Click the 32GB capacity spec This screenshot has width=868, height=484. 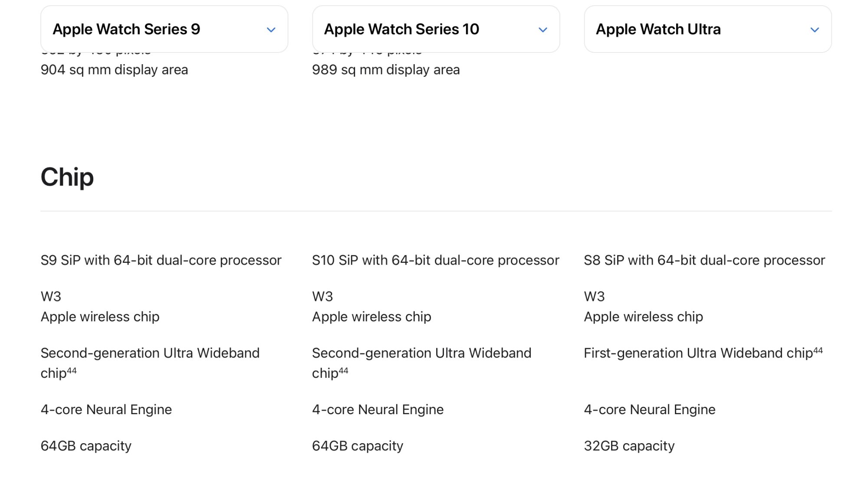(629, 446)
